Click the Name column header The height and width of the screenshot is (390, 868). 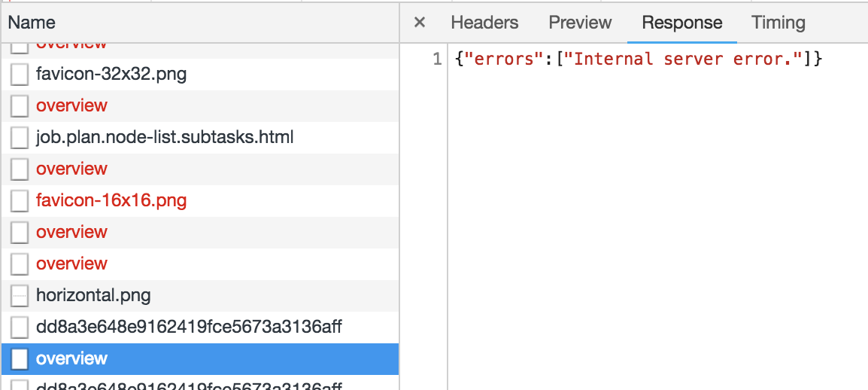[32, 23]
